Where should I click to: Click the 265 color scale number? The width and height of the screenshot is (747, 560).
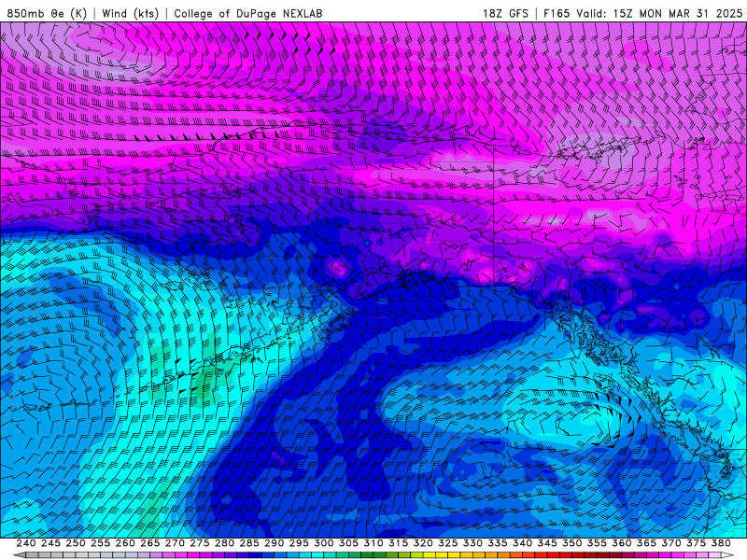pyautogui.click(x=149, y=543)
